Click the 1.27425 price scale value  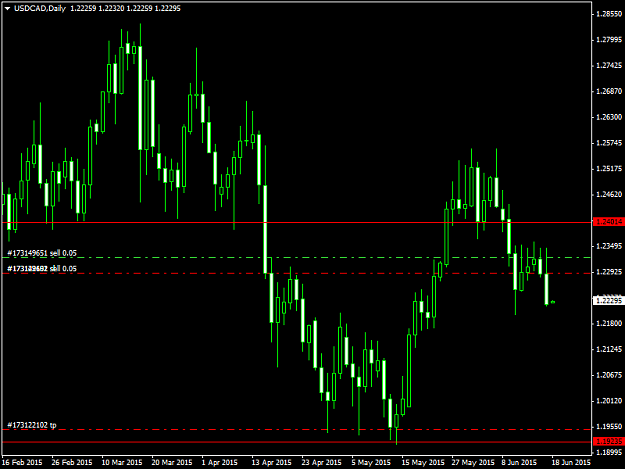tap(609, 65)
